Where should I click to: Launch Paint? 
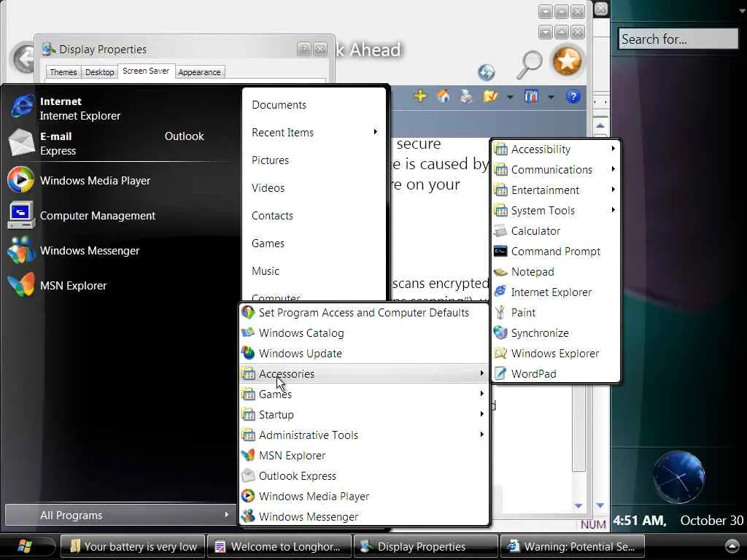point(555,313)
